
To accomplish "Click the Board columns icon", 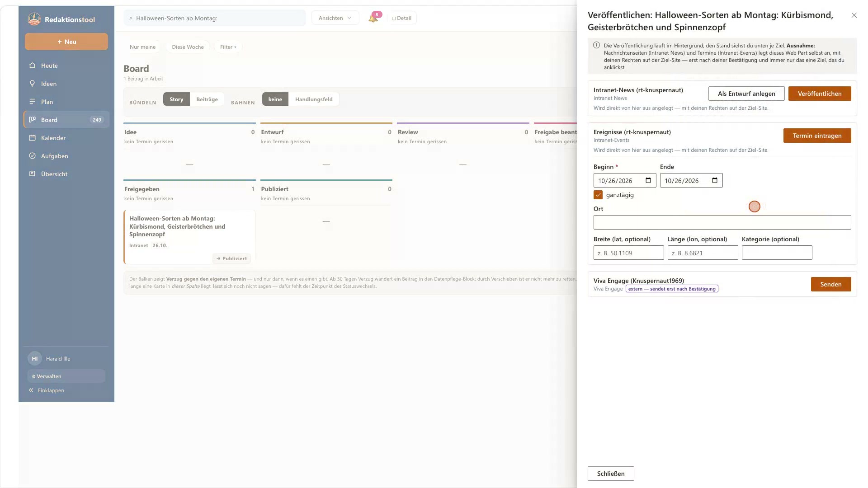I will coord(32,120).
